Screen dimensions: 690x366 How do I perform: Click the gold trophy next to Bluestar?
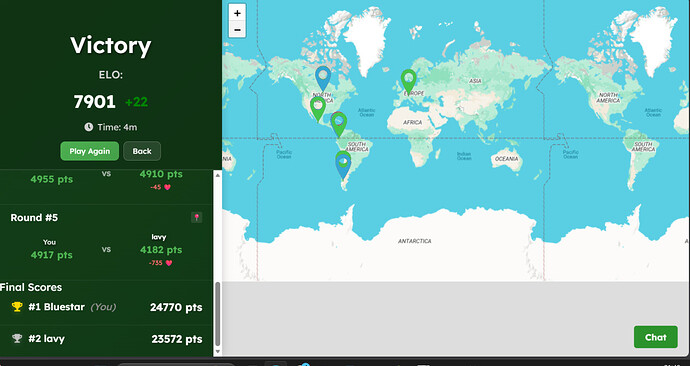pyautogui.click(x=17, y=307)
